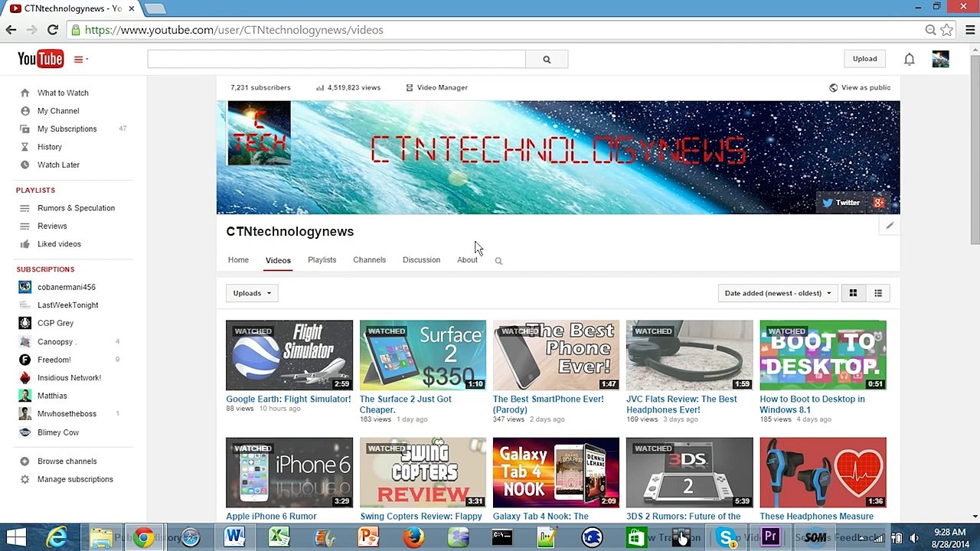Click Browse channels
The width and height of the screenshot is (980, 551).
pos(67,461)
